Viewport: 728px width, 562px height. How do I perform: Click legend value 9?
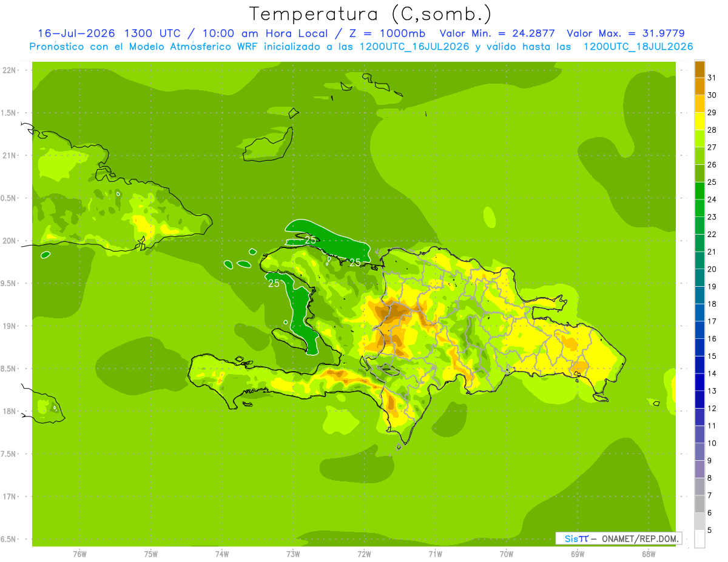(710, 461)
